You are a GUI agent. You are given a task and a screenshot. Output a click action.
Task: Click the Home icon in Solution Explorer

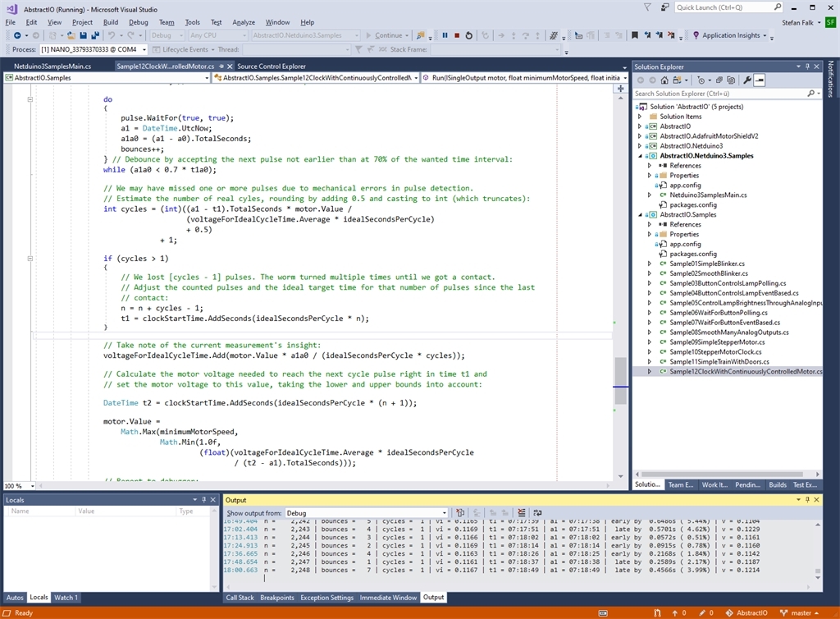click(664, 80)
